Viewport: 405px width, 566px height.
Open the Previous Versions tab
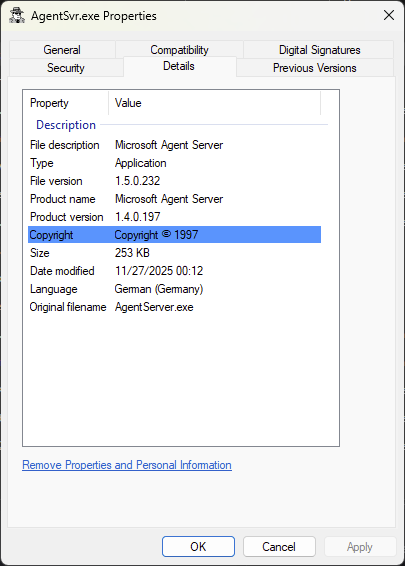pos(315,68)
